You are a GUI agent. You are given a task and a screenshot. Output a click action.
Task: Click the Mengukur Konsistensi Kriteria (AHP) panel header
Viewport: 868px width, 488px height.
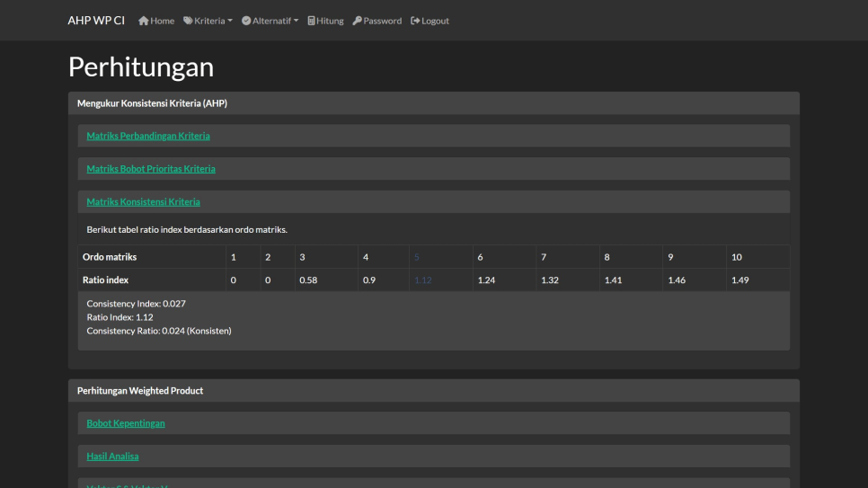tap(152, 103)
